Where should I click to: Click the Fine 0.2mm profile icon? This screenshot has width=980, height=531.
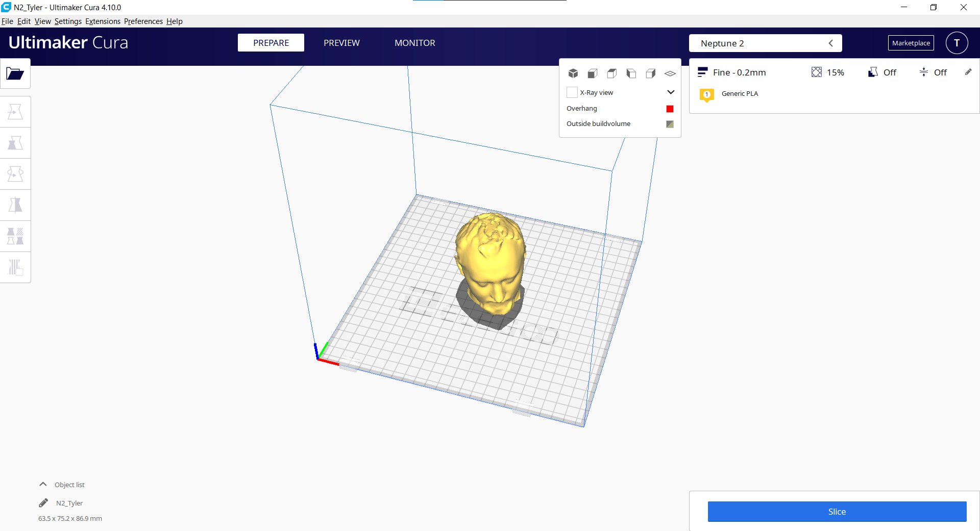pos(703,72)
